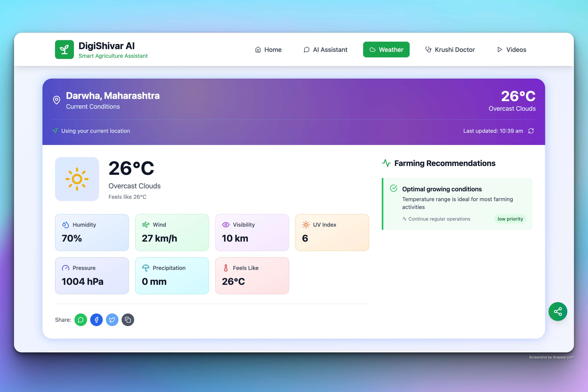Click the Wind 27 km/h card

pos(172,232)
